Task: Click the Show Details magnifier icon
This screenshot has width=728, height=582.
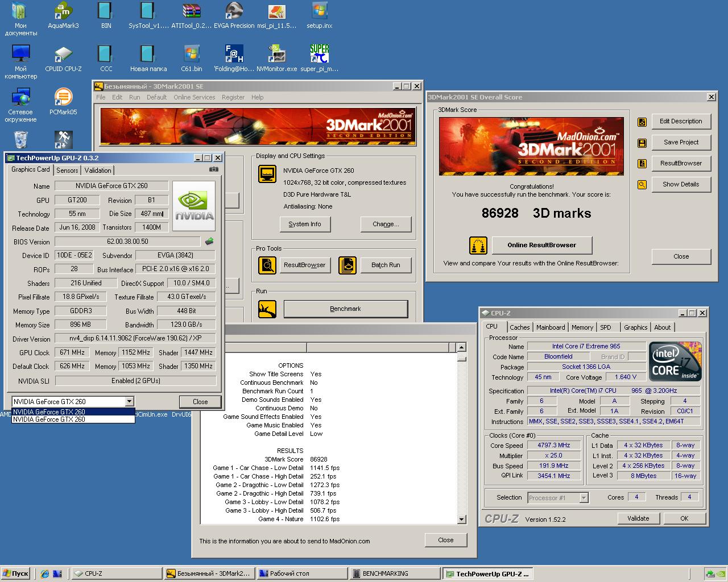Action: (x=642, y=185)
